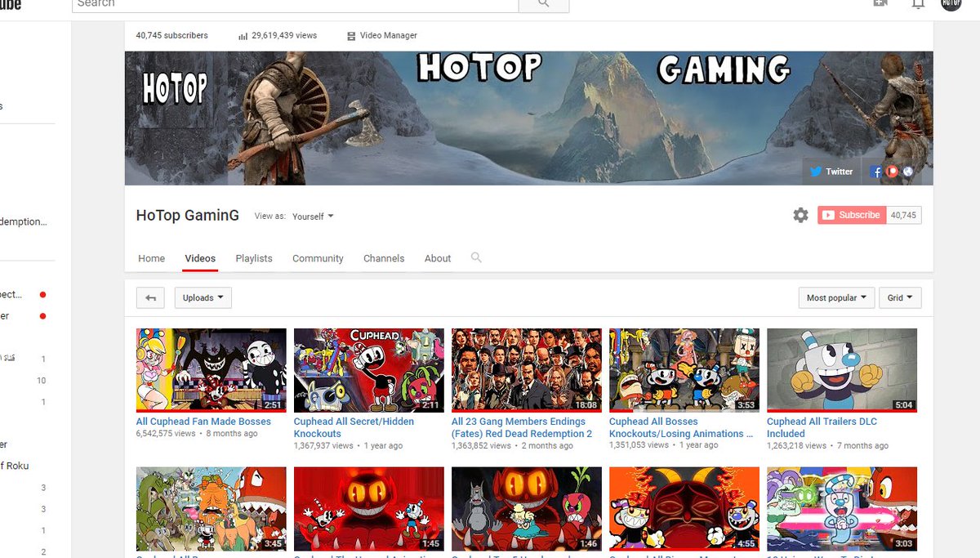980x558 pixels.
Task: Open Cuphead All Secret/Hidden Knockouts title
Action: [354, 427]
